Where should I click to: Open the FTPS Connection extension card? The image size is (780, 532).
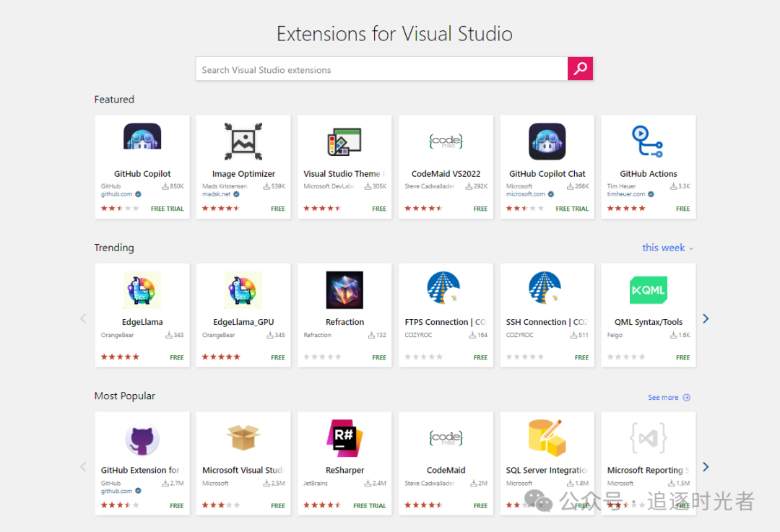446,315
